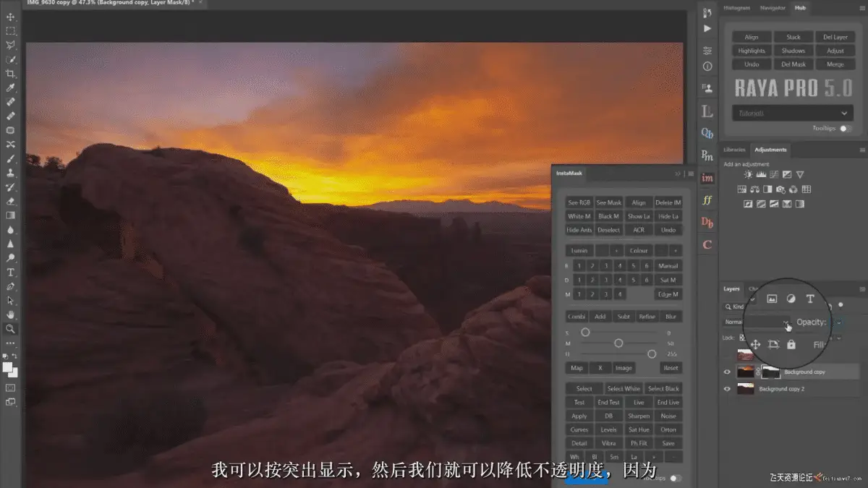Switch to the Hub tab
This screenshot has height=488, width=868.
(800, 7)
